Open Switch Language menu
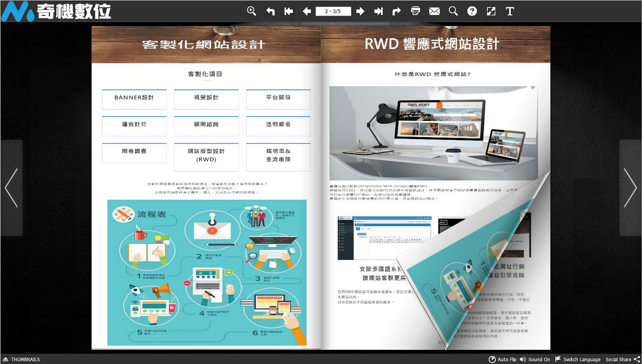Image resolution: width=642 pixels, height=364 pixels. pos(578,359)
